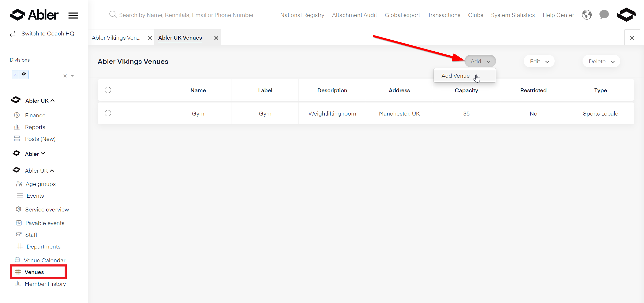Screen dimensions: 644x303
Task: Close the Abler UK Venues tab
Action: [x=216, y=38]
